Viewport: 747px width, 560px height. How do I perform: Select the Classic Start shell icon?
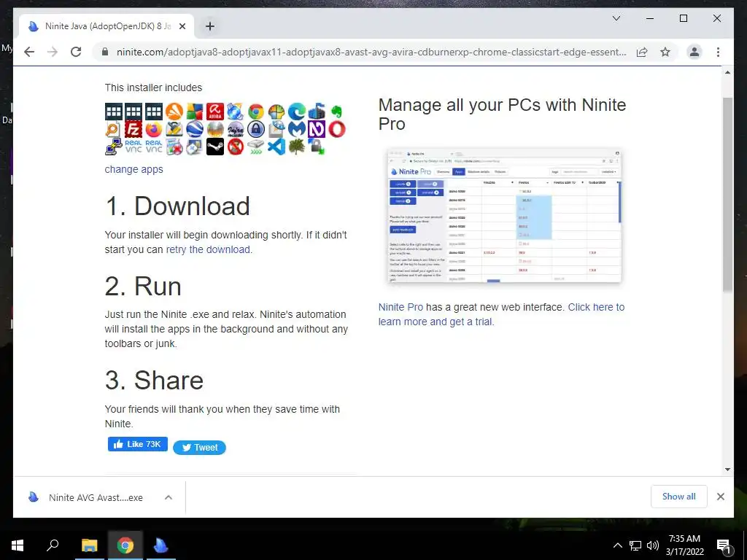276,112
